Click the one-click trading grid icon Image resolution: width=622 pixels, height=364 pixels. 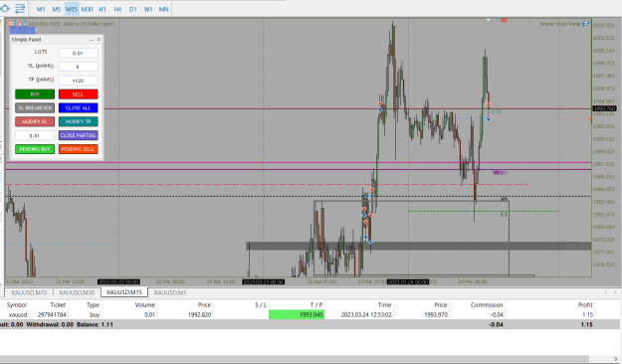point(12,24)
